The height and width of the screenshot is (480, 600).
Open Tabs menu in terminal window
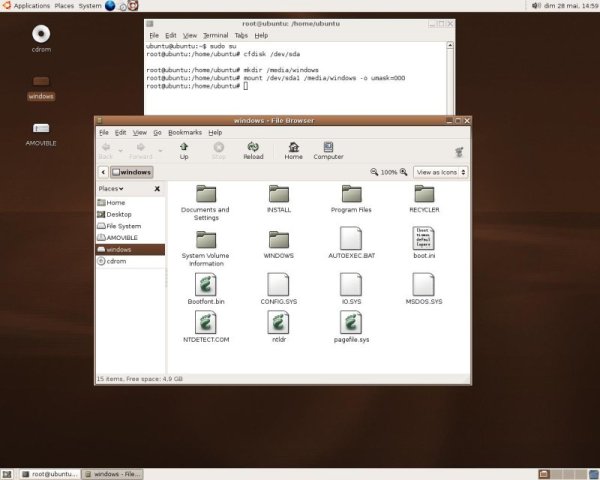tap(241, 35)
